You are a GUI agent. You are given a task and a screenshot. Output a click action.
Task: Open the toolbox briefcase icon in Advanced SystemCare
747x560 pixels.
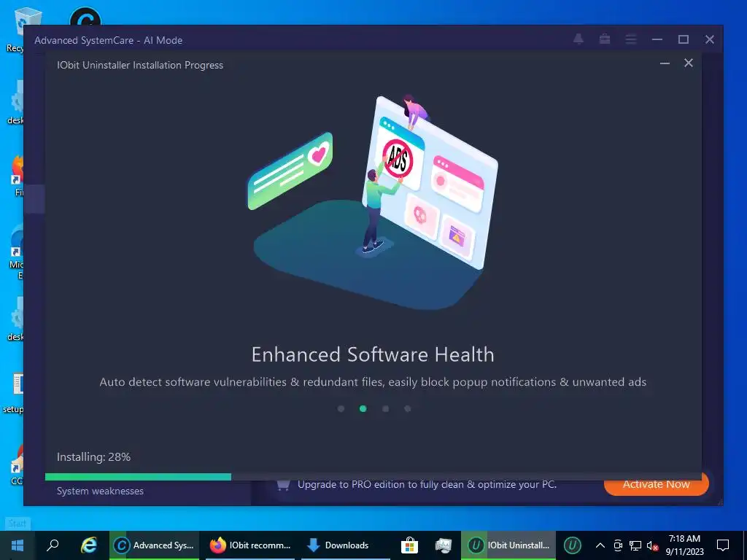click(x=605, y=39)
